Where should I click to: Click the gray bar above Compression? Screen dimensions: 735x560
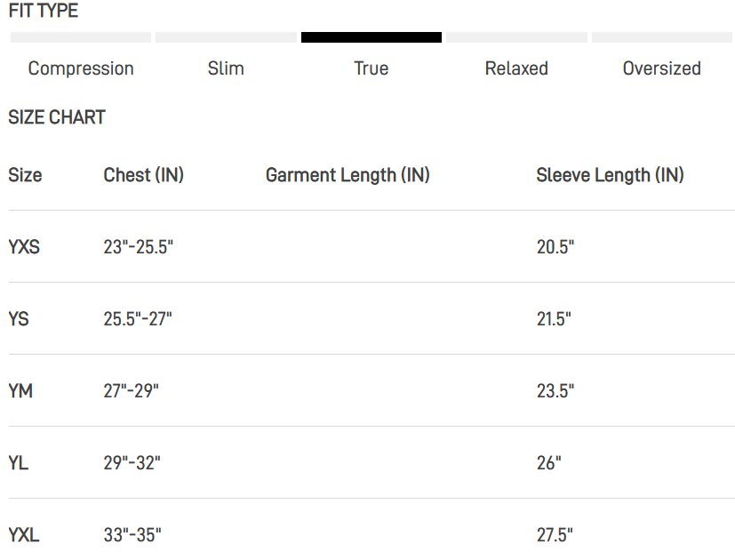click(81, 37)
